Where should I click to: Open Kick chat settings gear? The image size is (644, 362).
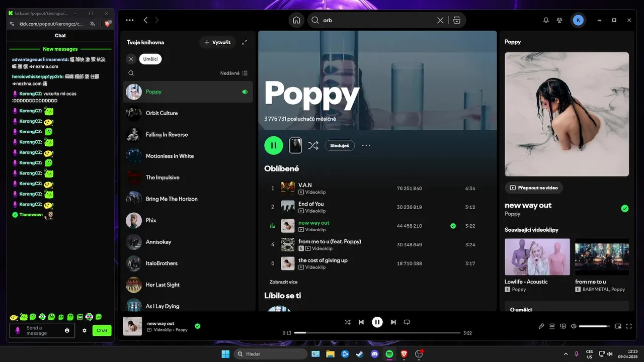pos(85,330)
